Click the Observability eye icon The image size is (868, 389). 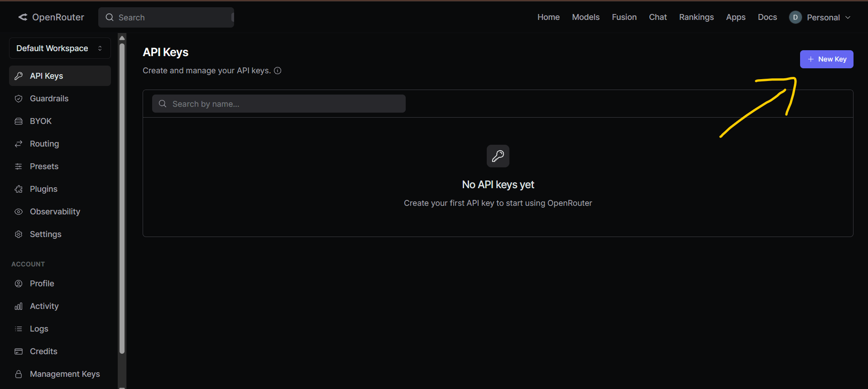coord(19,212)
